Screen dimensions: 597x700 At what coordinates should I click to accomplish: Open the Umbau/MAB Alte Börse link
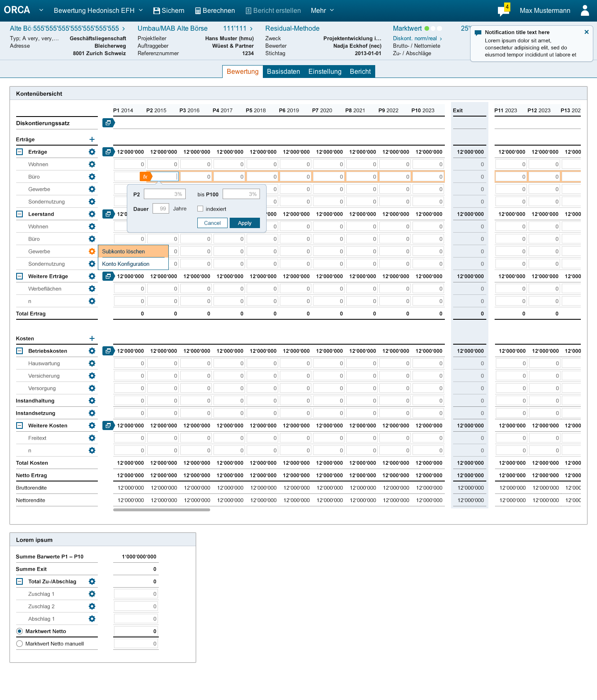point(172,28)
